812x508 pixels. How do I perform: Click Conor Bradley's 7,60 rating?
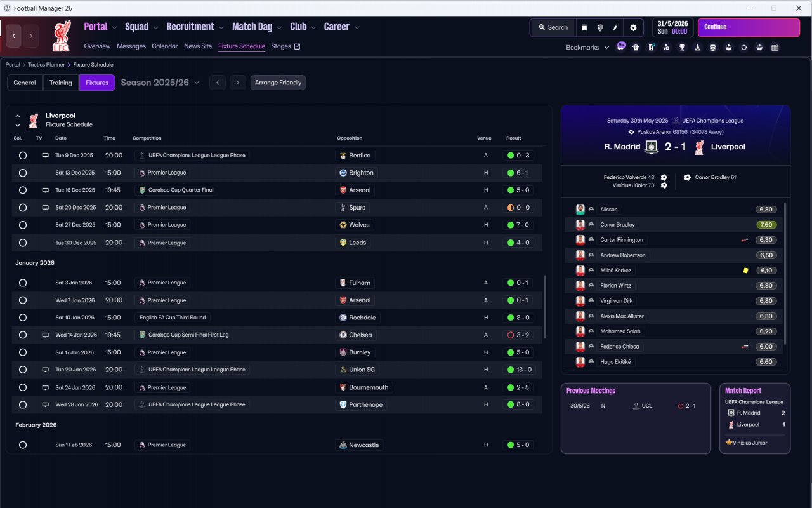[x=766, y=225]
